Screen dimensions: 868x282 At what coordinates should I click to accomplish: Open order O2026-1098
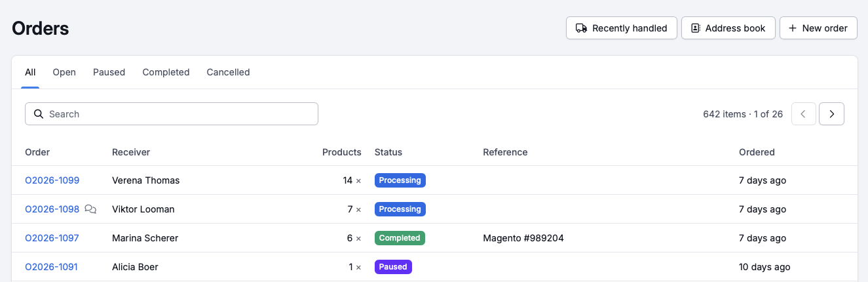52,209
